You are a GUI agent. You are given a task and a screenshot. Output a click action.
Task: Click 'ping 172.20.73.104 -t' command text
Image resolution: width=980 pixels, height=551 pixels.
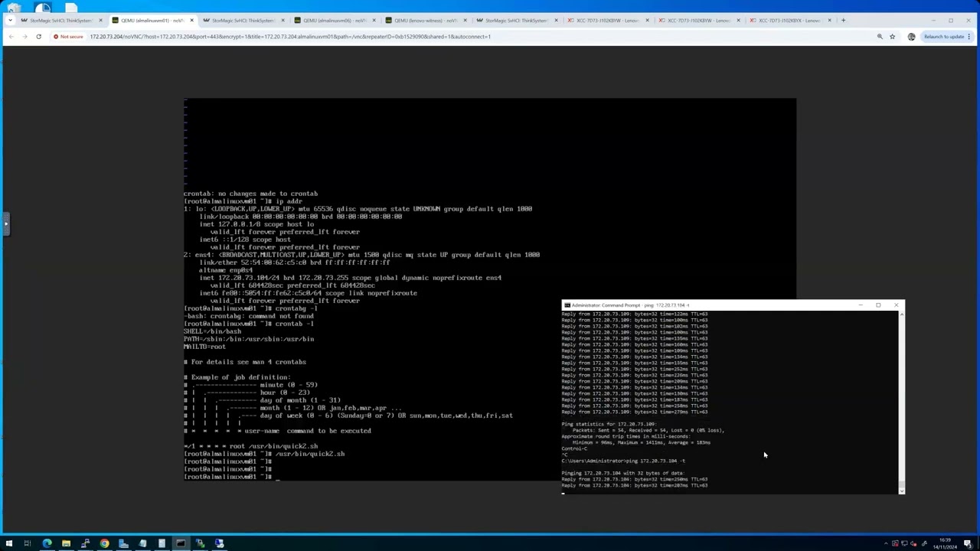655,461
